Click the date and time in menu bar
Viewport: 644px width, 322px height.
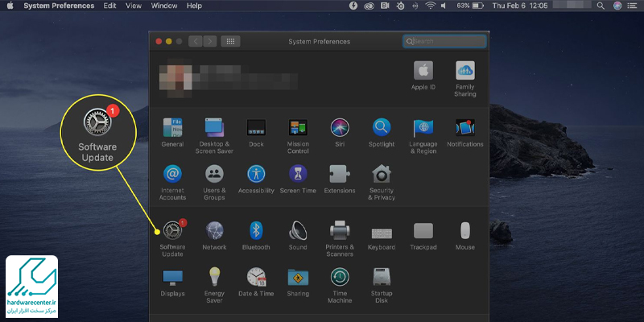(x=520, y=6)
